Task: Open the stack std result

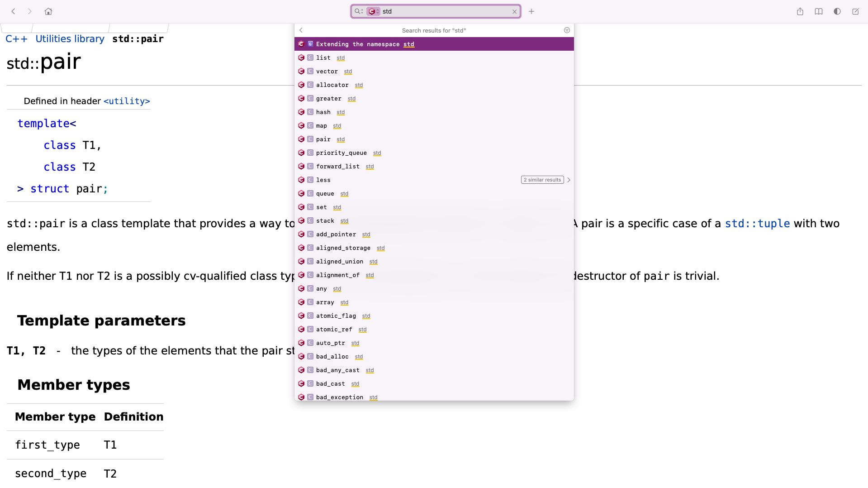Action: tap(434, 220)
